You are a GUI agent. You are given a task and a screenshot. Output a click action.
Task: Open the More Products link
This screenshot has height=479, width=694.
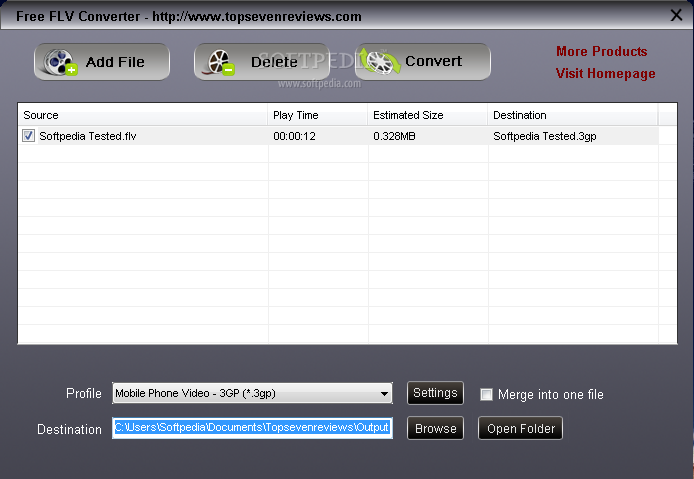(x=601, y=51)
